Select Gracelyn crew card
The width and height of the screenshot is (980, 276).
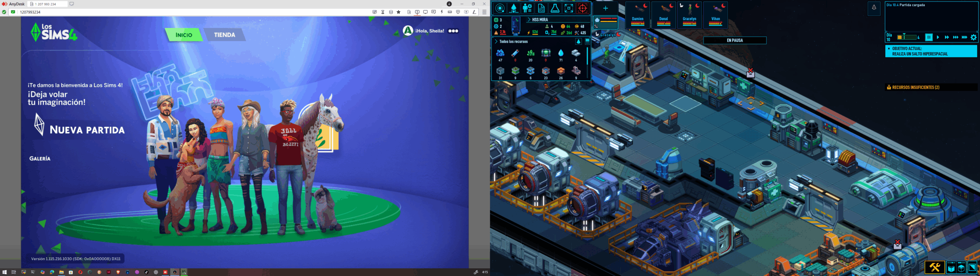[689, 15]
